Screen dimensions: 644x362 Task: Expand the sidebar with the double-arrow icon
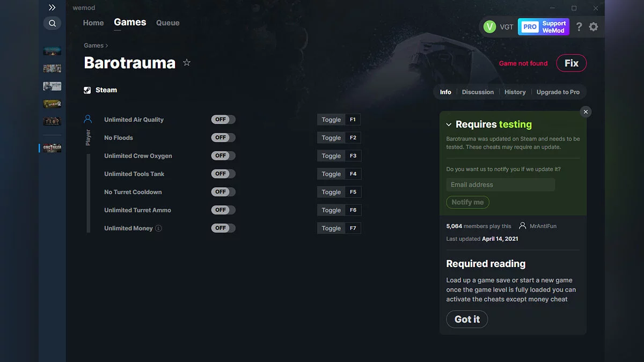point(52,8)
